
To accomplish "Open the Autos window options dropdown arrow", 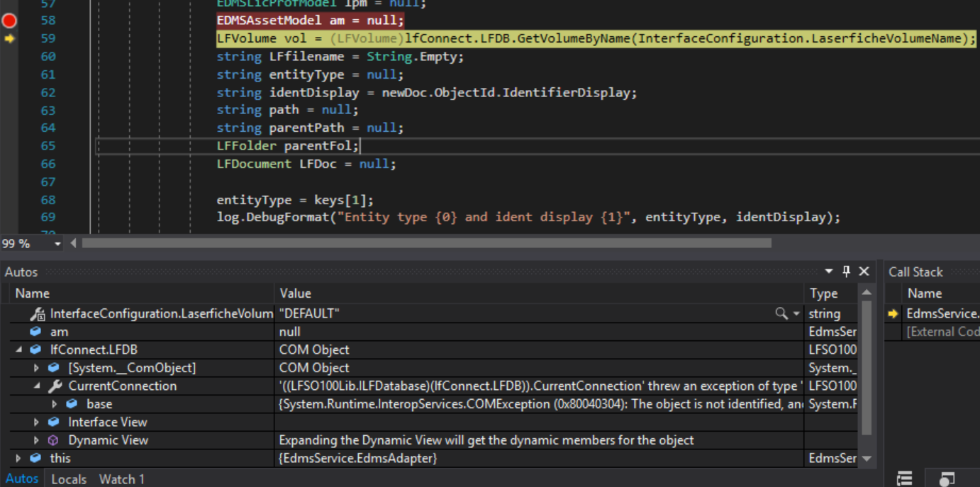I will tap(828, 272).
